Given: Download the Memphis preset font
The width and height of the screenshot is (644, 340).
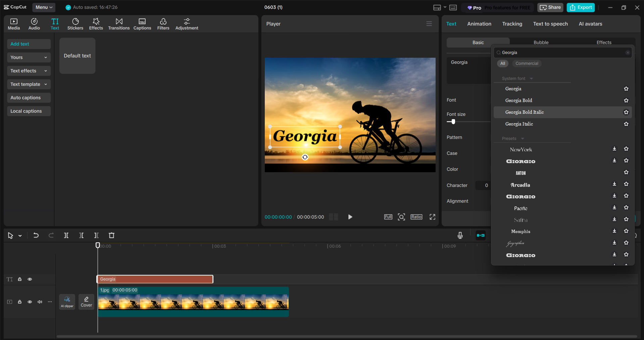Looking at the screenshot, I should 614,231.
